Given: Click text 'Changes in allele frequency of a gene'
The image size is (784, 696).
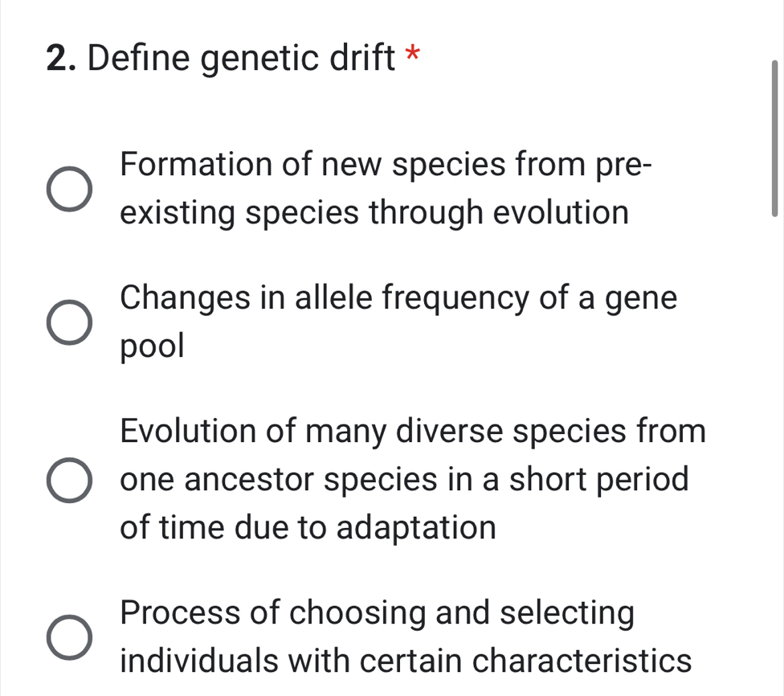Looking at the screenshot, I should coord(398,298).
